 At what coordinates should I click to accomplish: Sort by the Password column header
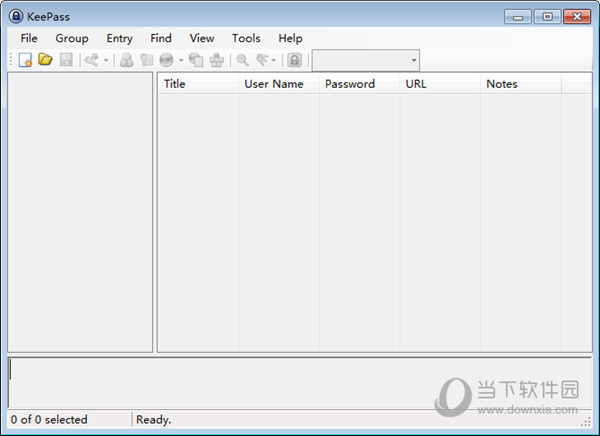pyautogui.click(x=360, y=84)
